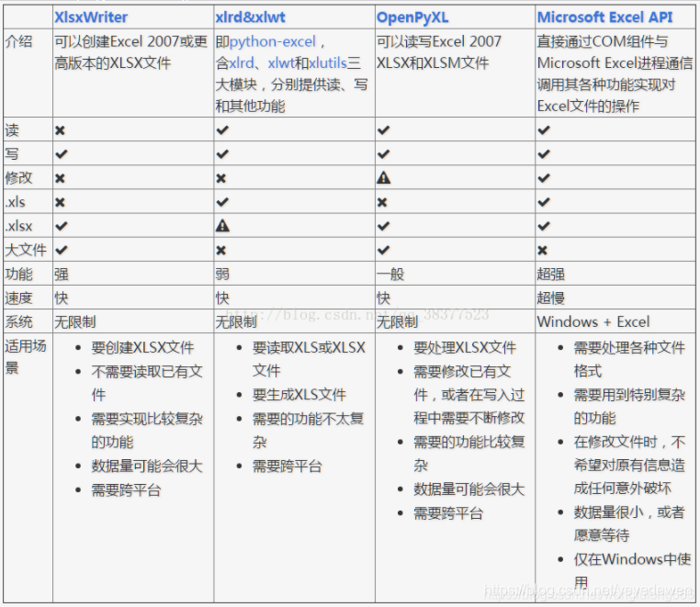Click the 要读取XLS或XLSX文件 bullet
This screenshot has width=700, height=607.
click(x=309, y=359)
